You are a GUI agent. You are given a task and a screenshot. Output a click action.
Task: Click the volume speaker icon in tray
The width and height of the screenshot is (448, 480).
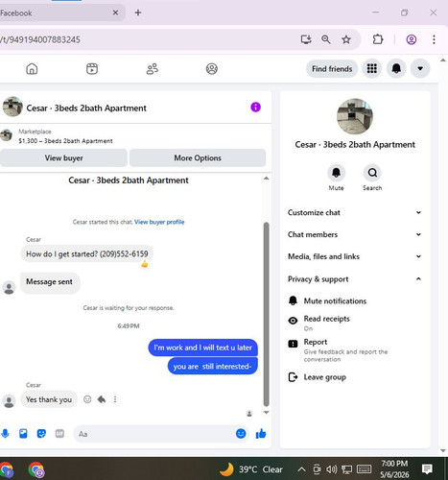click(332, 469)
